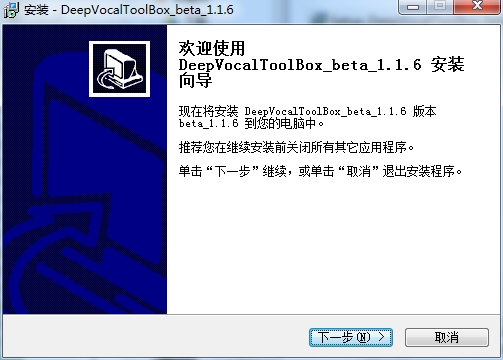The image size is (503, 360).
Task: Click the sentence 推荐您在继续安装前关闭所有其它应用程序
Action: pyautogui.click(x=296, y=147)
